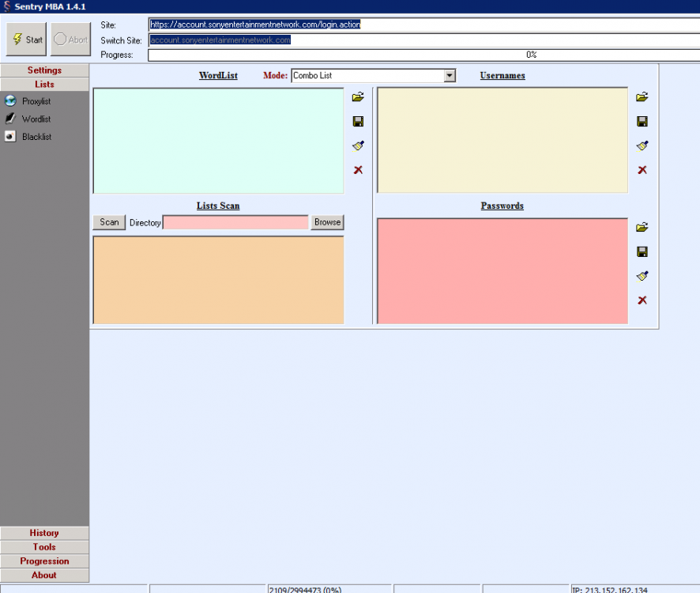Open the History section
The height and width of the screenshot is (593, 700).
(45, 533)
